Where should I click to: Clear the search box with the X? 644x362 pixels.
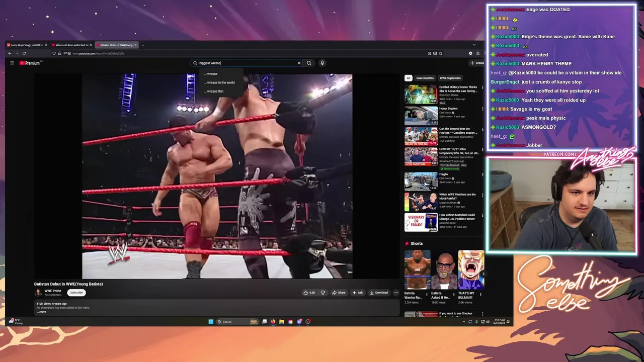(299, 63)
